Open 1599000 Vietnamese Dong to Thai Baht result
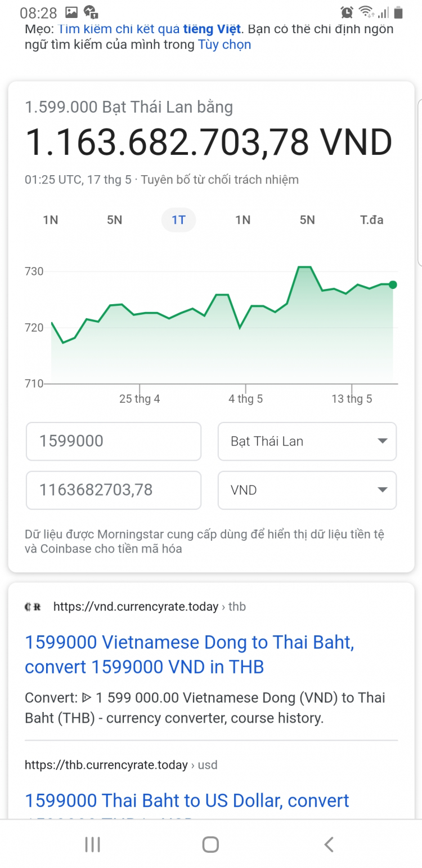422x868 pixels. [190, 655]
